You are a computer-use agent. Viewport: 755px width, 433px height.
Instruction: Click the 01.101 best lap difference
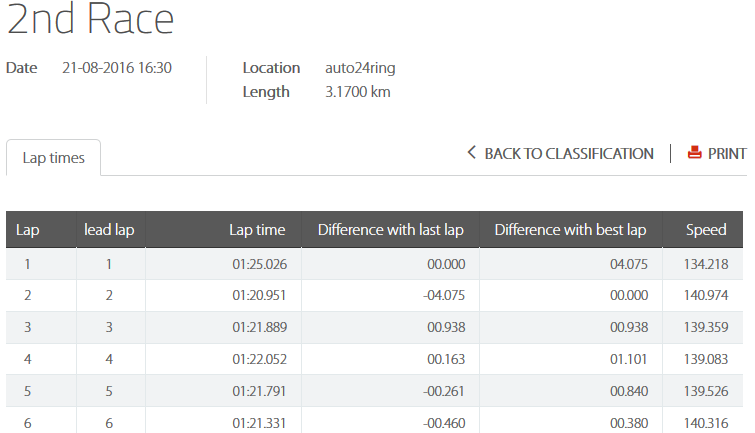629,359
